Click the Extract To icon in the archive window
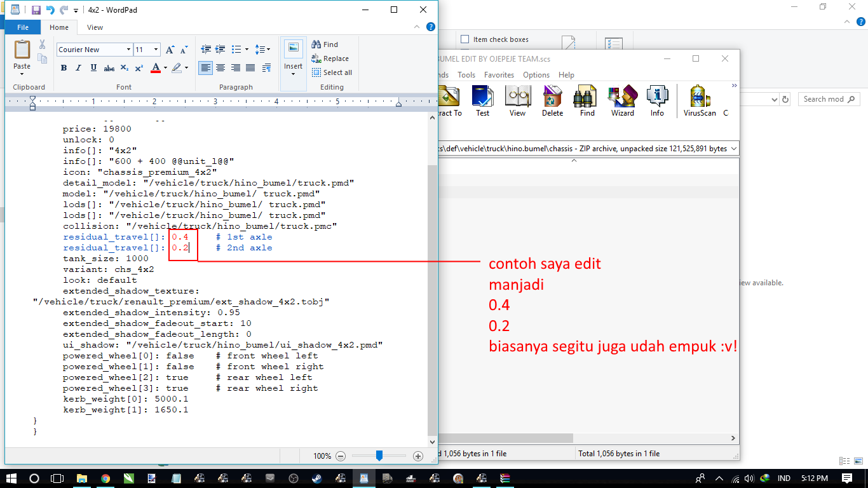Viewport: 868px width, 488px height. click(x=450, y=100)
